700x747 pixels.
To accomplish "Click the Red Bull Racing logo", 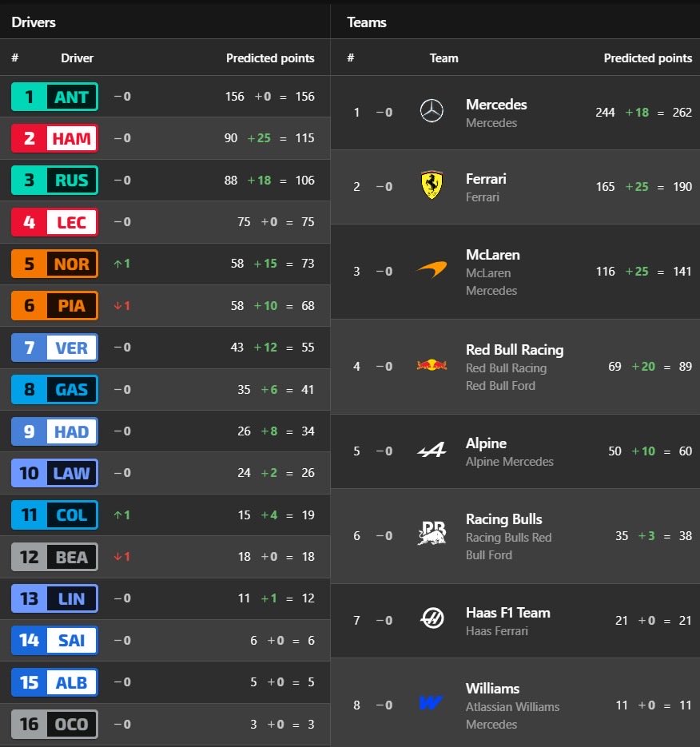I will click(x=432, y=365).
